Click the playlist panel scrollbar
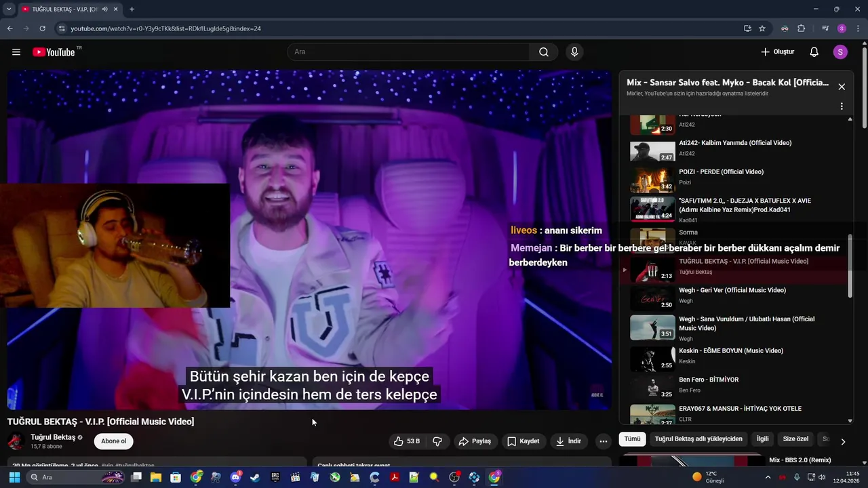Viewport: 868px width, 488px height. pos(850,266)
